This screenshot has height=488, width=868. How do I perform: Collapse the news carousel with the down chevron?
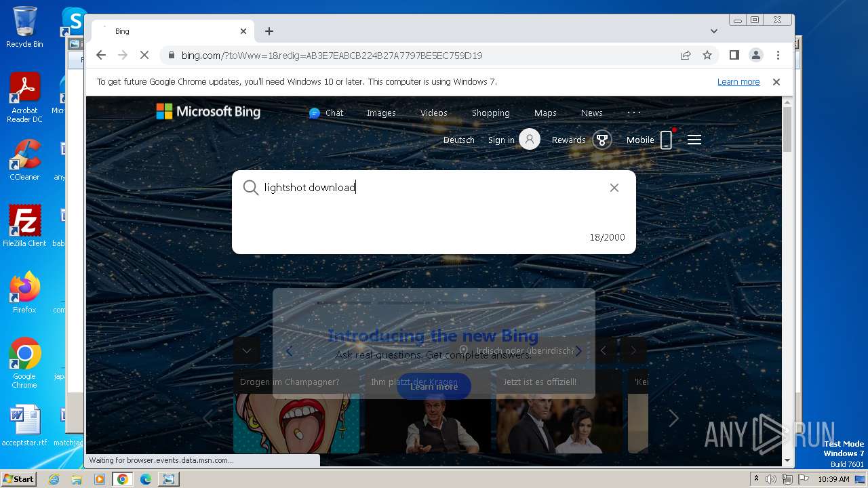[x=247, y=350]
